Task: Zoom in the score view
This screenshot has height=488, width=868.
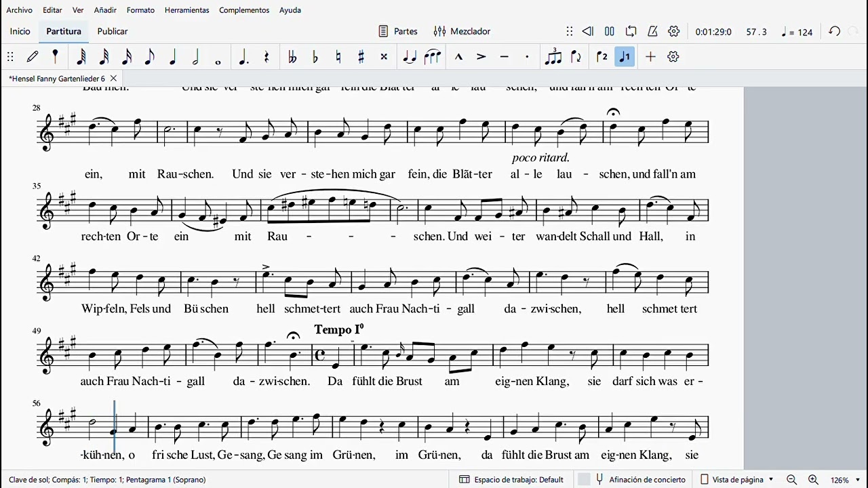Action: click(813, 480)
